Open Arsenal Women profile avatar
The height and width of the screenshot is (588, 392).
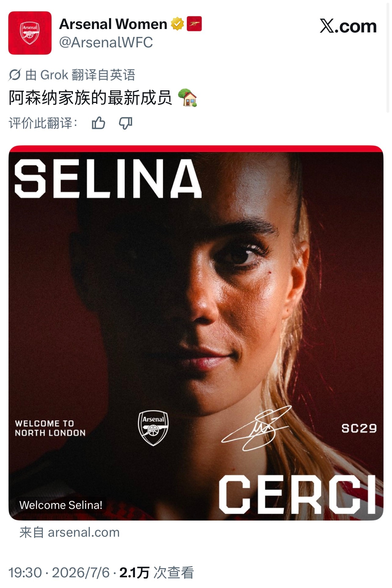(30, 33)
